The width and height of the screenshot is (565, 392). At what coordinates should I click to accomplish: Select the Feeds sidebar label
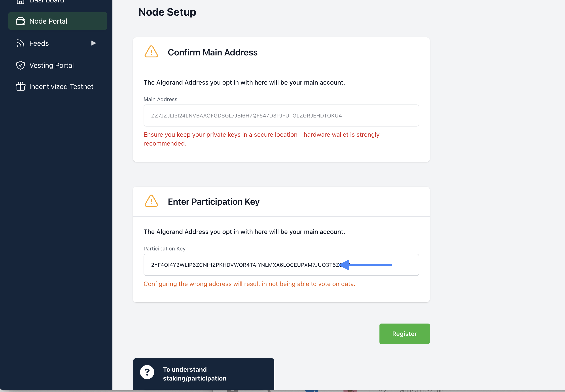point(39,43)
